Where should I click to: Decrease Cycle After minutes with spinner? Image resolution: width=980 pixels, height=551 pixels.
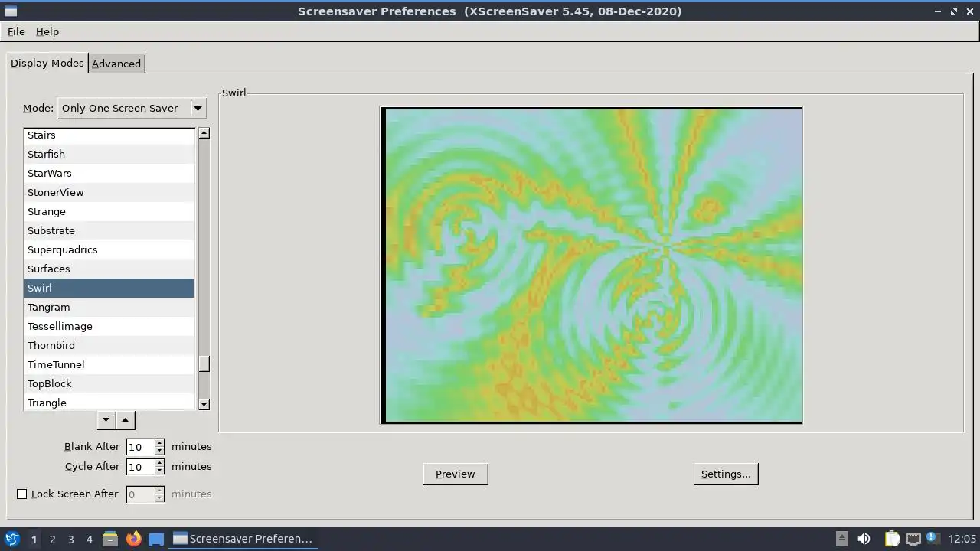[x=159, y=471]
